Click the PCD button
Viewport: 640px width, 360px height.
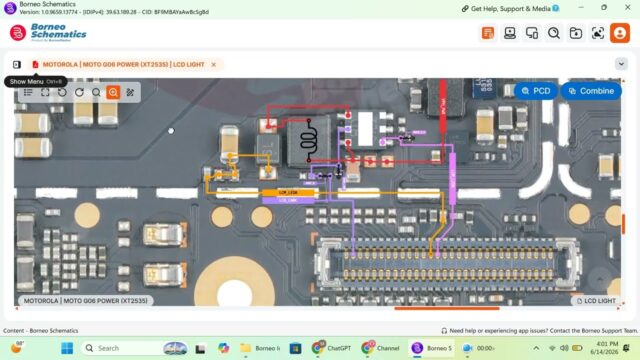(x=536, y=91)
